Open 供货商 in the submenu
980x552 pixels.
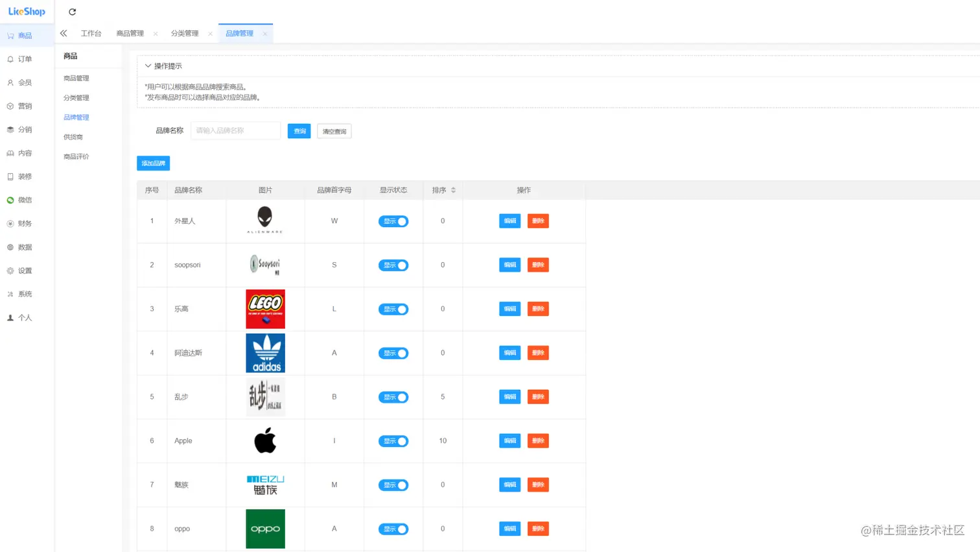73,137
